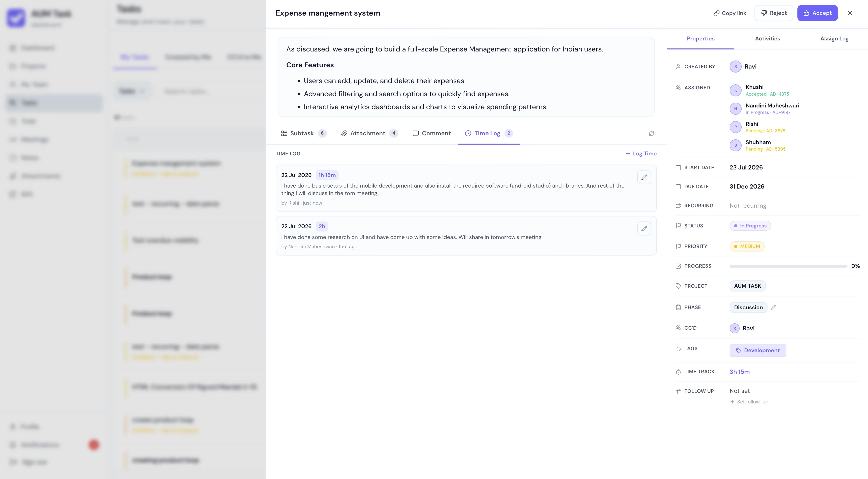Click the AUM TASK project chip
This screenshot has width=868, height=479.
(747, 286)
